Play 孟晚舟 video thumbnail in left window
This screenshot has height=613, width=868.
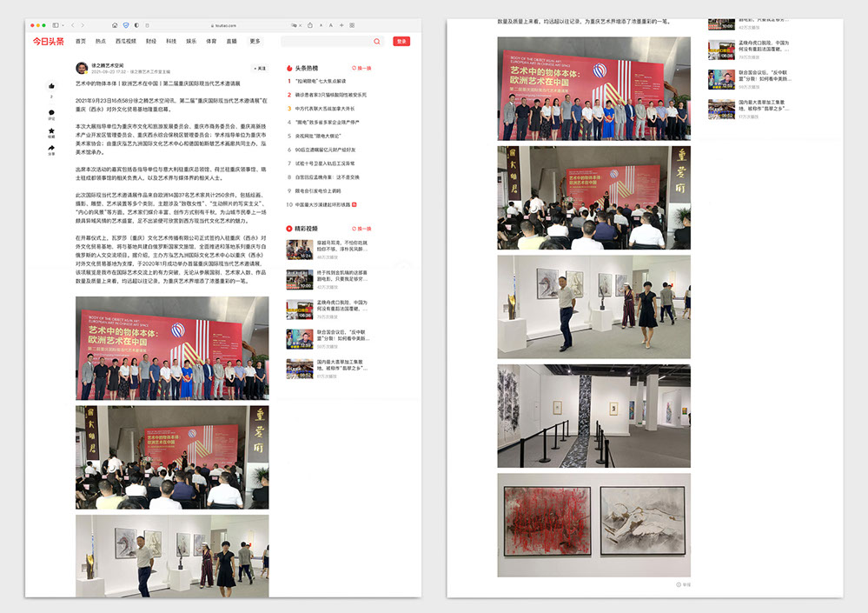(300, 310)
